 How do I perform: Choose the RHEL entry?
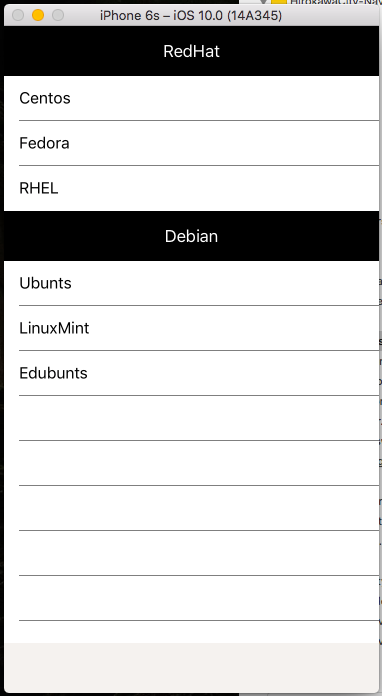click(191, 188)
